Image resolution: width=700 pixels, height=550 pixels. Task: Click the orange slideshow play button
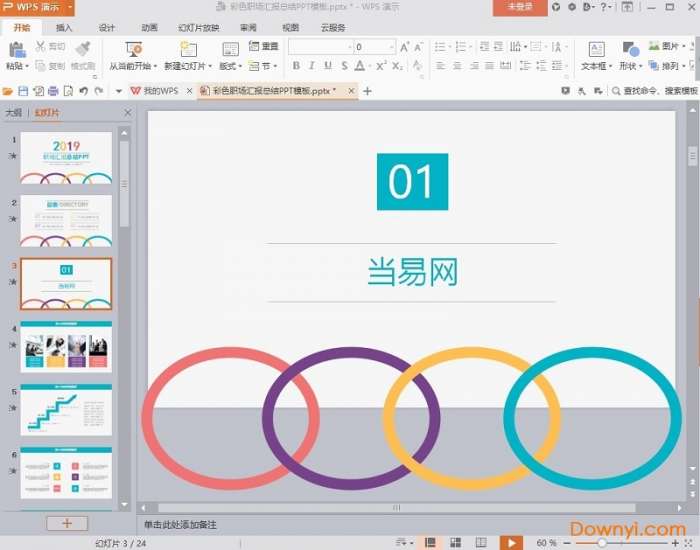[x=511, y=542]
